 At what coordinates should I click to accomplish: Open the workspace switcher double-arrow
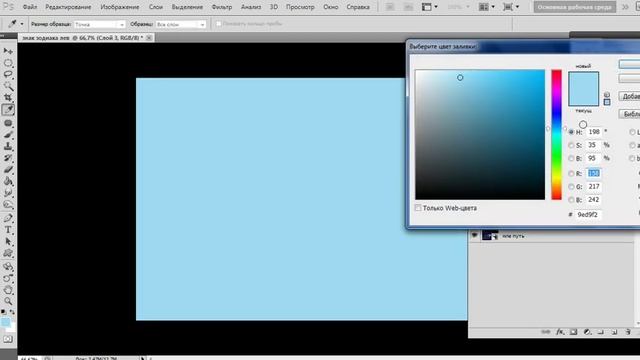(x=625, y=7)
